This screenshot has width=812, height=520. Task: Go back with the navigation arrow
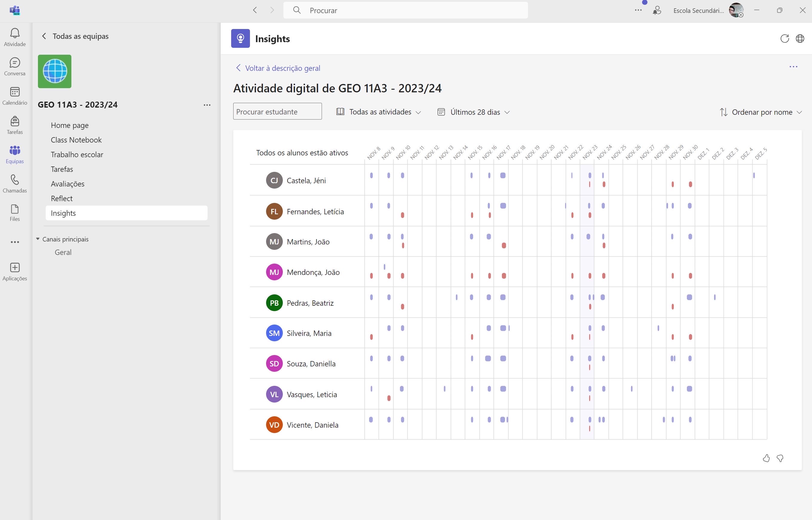[255, 10]
